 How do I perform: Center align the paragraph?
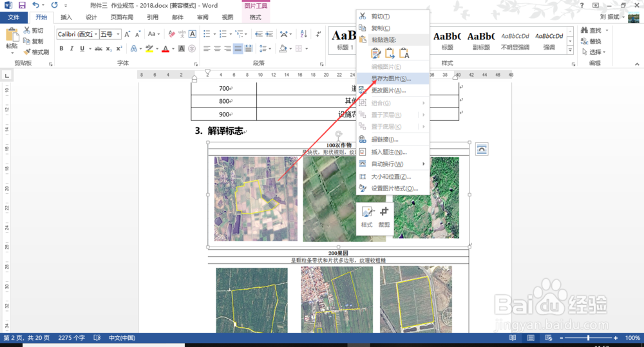coord(217,49)
